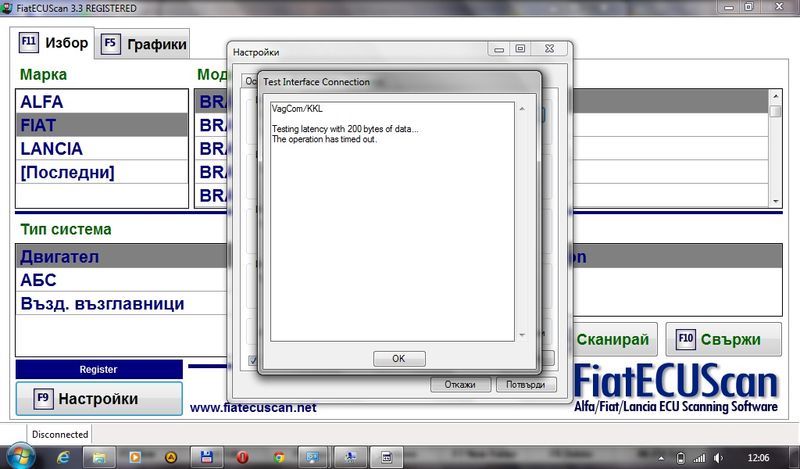The width and height of the screenshot is (800, 469).
Task: Click OK in Test Interface Connection dialog
Action: (x=398, y=358)
